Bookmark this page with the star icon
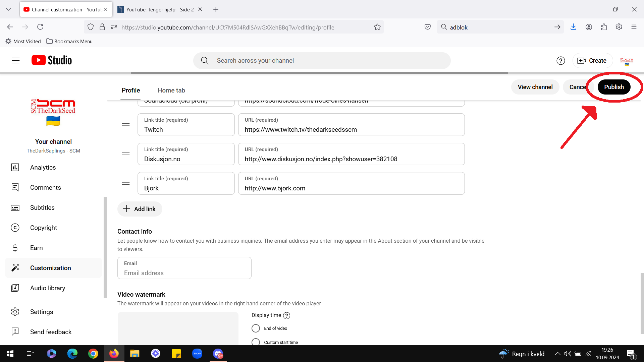The image size is (644, 362). [x=377, y=27]
